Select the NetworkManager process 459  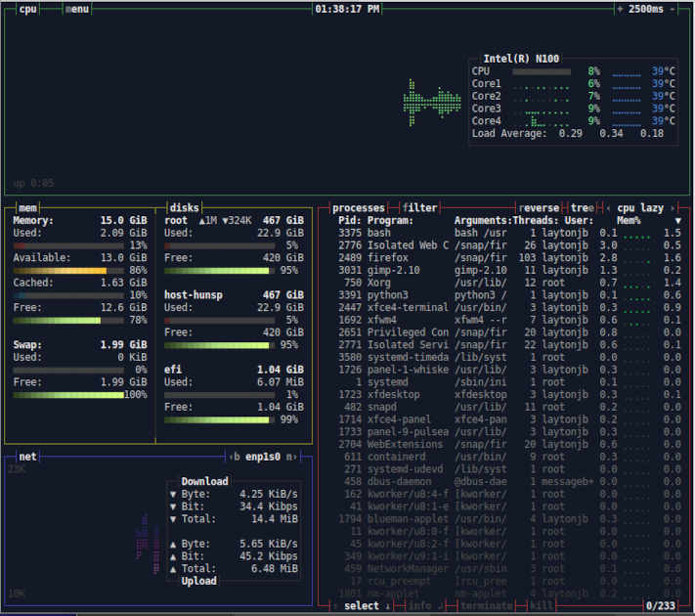[x=503, y=568]
